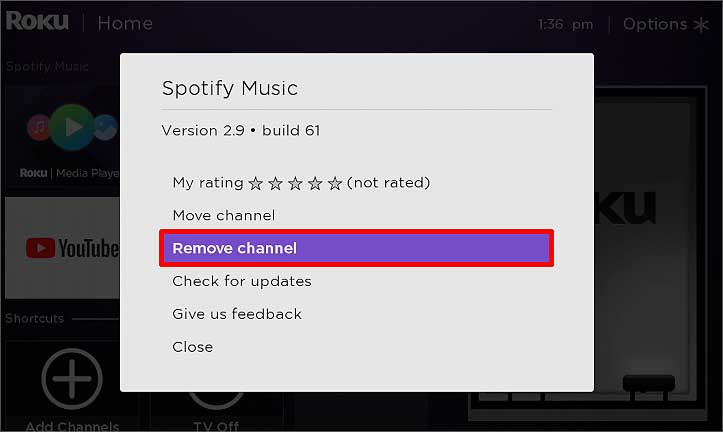
Task: Open Options with the asterisk icon
Action: pos(704,24)
